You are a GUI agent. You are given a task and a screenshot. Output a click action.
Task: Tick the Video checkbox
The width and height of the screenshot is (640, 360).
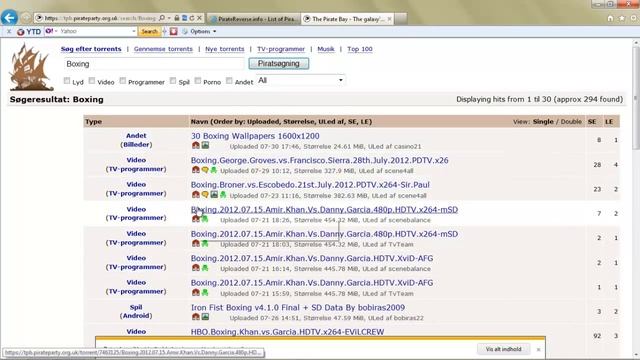click(92, 81)
